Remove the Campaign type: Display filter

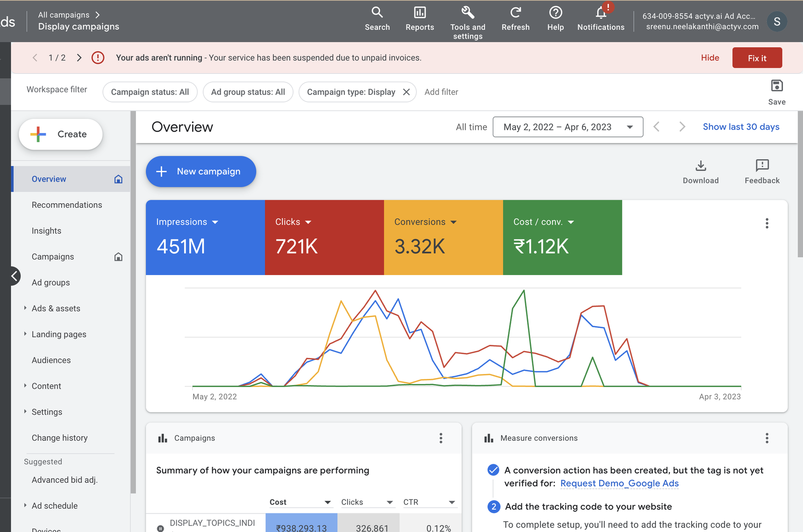[407, 92]
